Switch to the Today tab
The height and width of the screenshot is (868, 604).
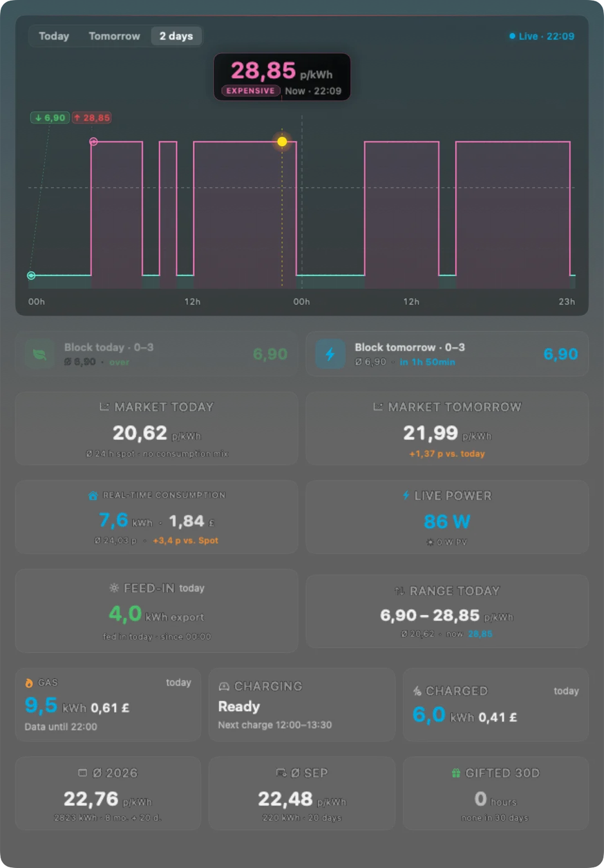(54, 36)
